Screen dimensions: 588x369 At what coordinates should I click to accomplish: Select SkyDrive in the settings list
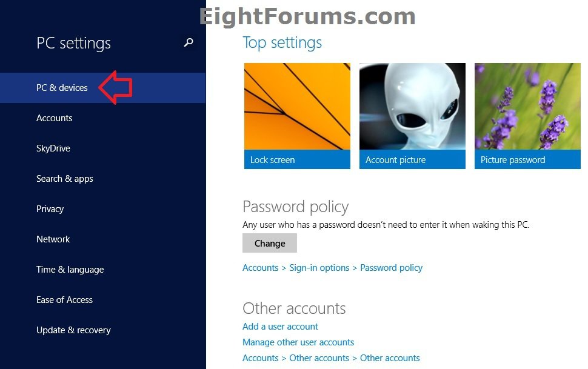[103, 148]
